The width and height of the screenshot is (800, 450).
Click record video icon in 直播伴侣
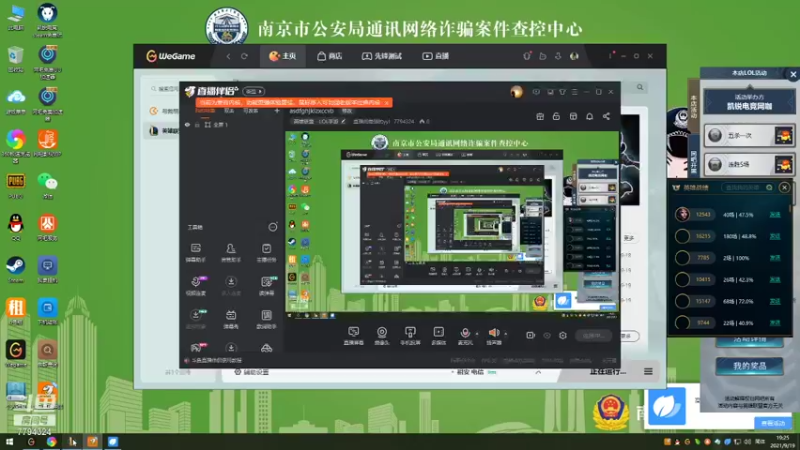(531, 335)
